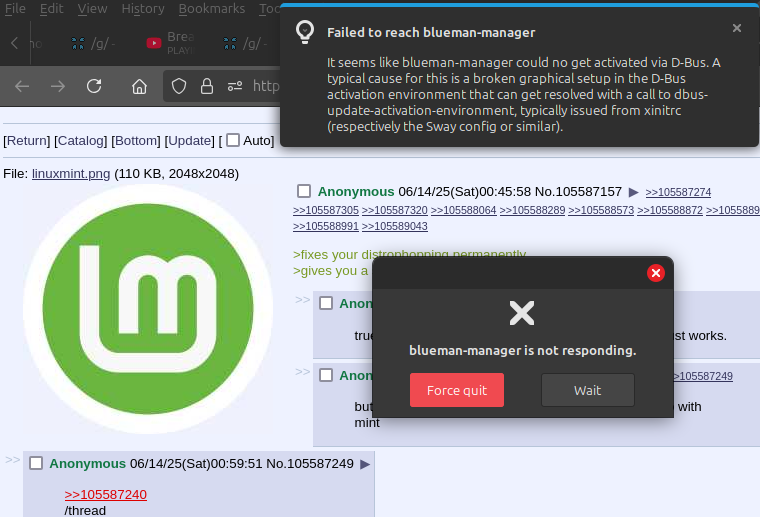This screenshot has width=760, height=517.
Task: Open the History menu
Action: point(143,9)
